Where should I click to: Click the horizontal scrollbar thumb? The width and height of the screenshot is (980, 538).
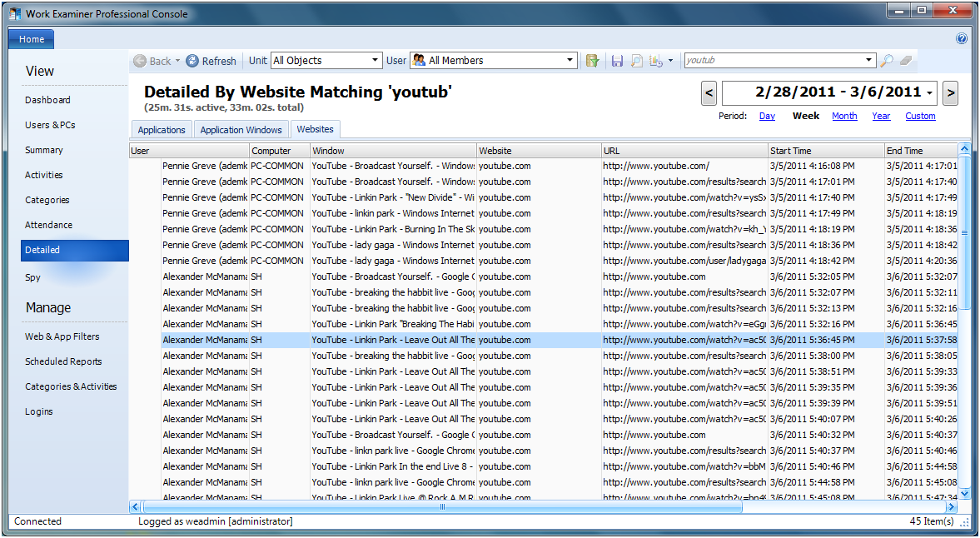pyautogui.click(x=442, y=507)
